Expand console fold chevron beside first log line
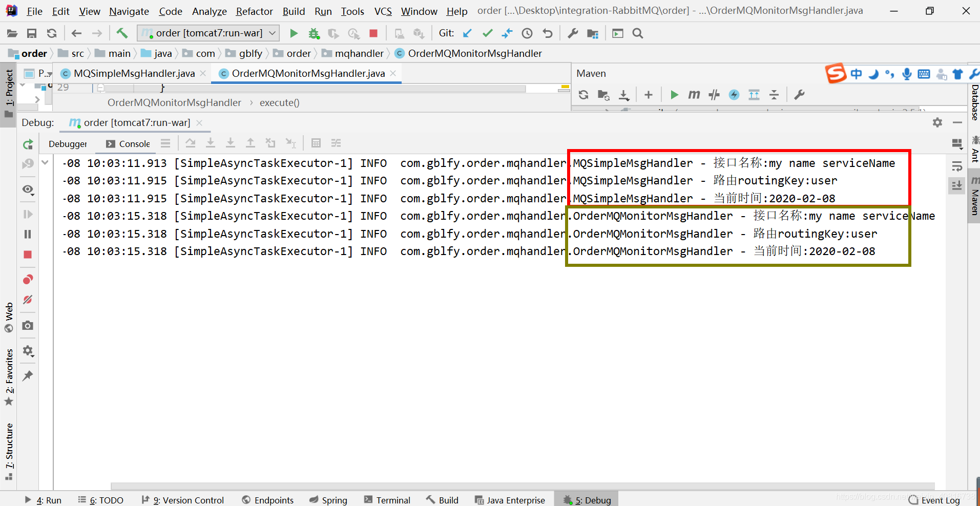980x506 pixels. tap(45, 163)
